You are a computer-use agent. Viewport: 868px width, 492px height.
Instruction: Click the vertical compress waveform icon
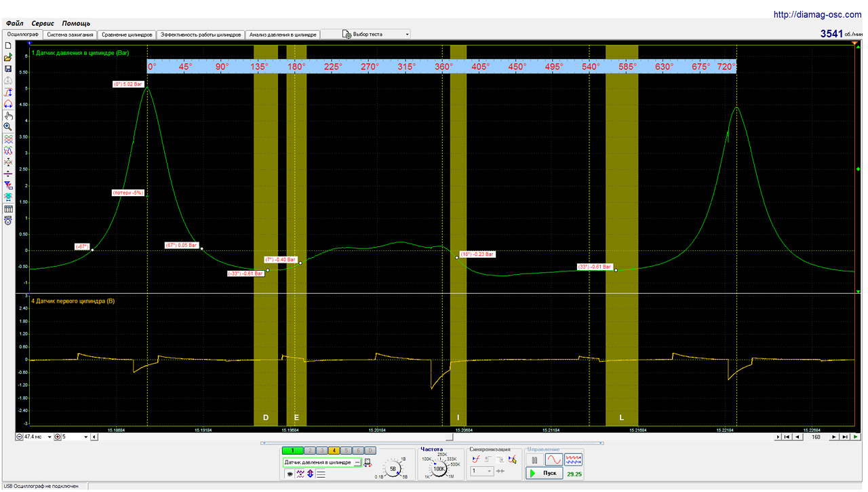8,162
